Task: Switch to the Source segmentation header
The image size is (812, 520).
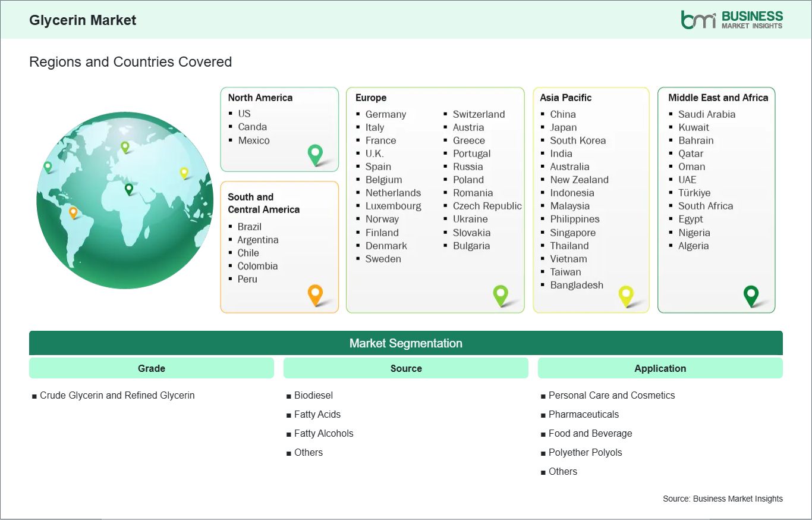Action: point(406,368)
